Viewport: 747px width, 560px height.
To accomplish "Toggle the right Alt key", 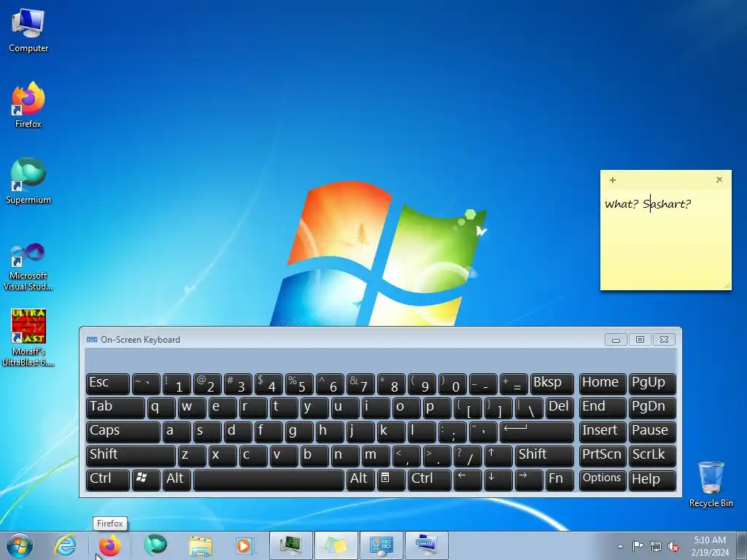I will pos(360,480).
